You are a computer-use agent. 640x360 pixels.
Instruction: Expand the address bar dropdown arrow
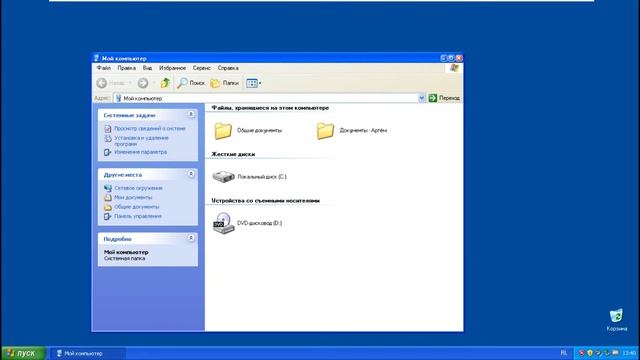[x=422, y=98]
